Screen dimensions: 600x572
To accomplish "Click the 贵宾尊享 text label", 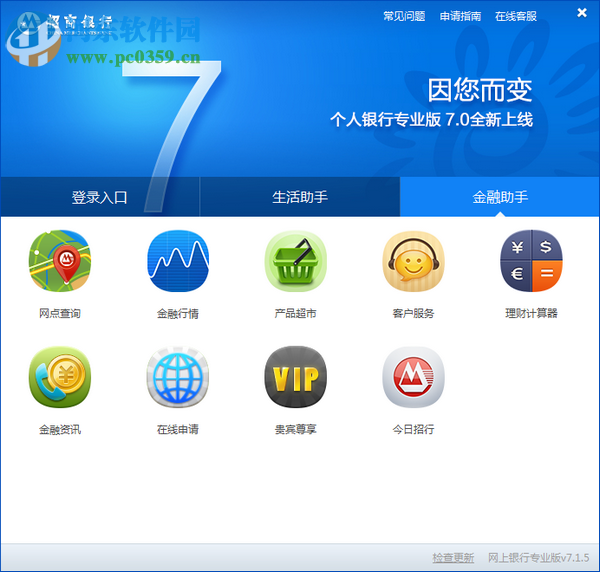I will click(x=295, y=430).
